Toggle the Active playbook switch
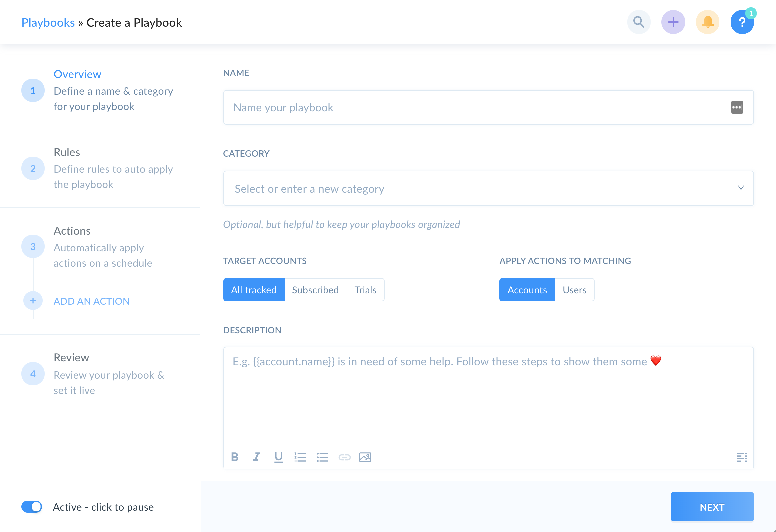The height and width of the screenshot is (532, 776). point(32,506)
